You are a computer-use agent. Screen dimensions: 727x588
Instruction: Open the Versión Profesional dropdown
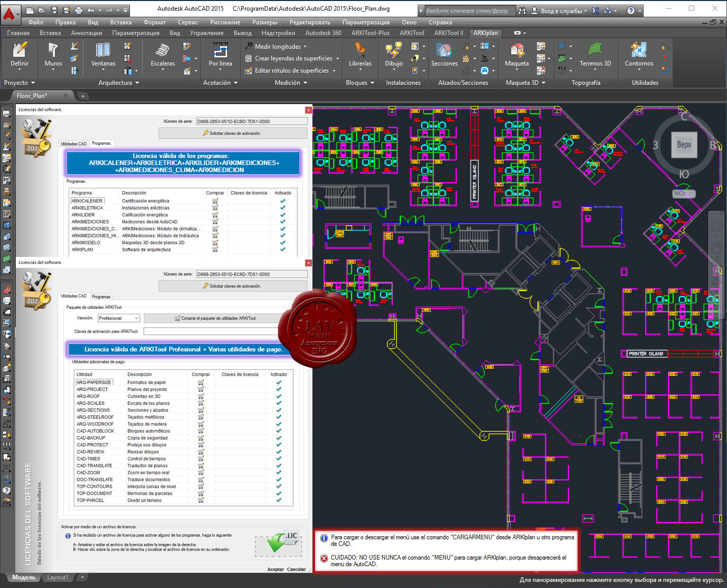(118, 318)
